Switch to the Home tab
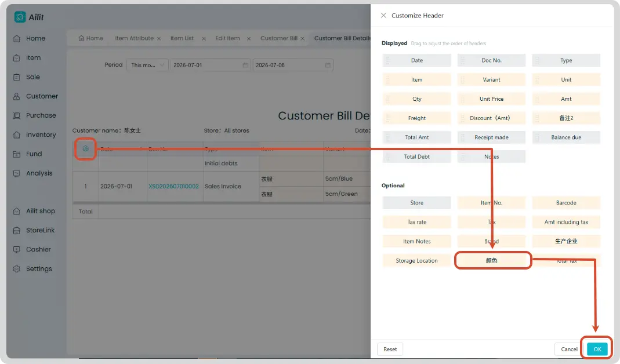 tap(91, 38)
